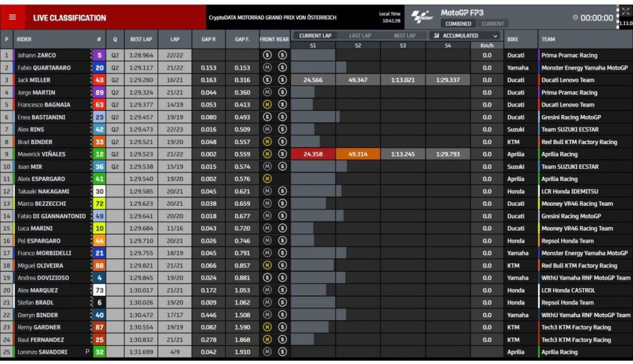Click Quartararo's number 20 badge
Viewport: 633px width, 364px height.
tap(100, 68)
